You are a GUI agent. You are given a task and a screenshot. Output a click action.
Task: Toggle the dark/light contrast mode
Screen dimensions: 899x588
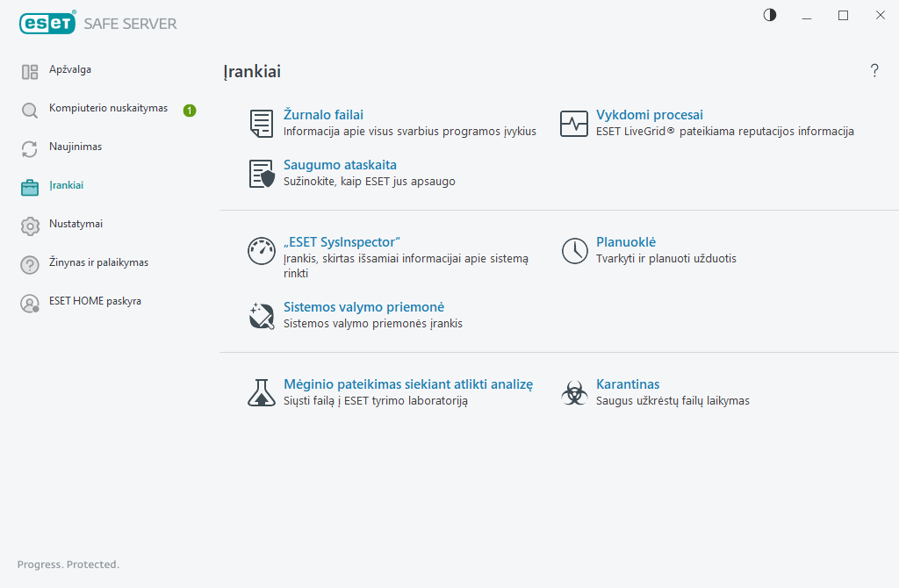click(x=770, y=15)
